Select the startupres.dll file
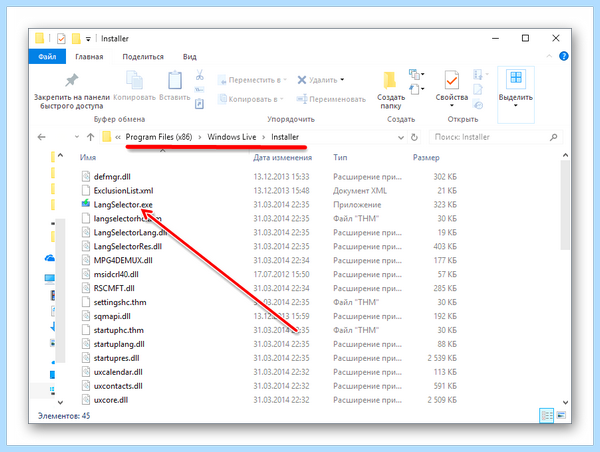Screen dimensions: 600x452 116,358
